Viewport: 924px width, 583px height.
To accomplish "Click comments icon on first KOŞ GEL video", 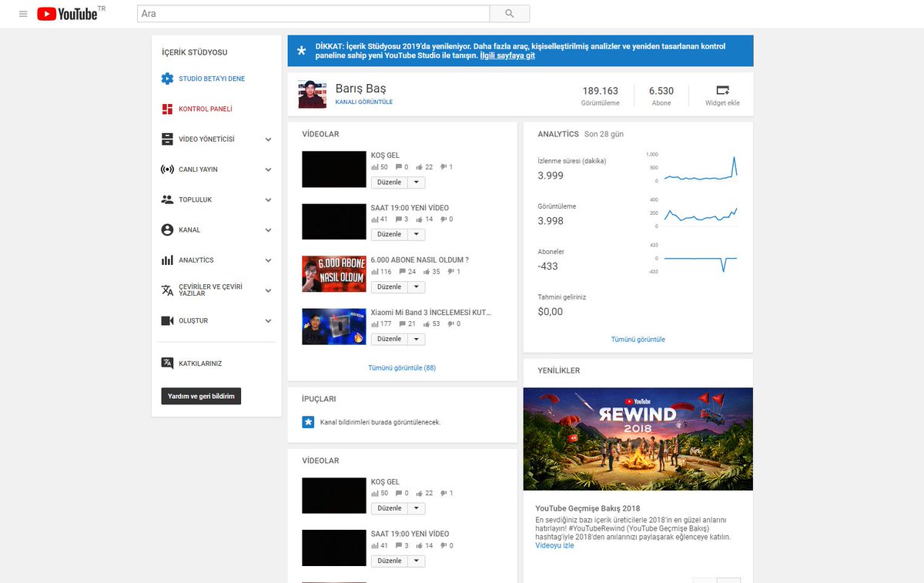I will coord(398,167).
